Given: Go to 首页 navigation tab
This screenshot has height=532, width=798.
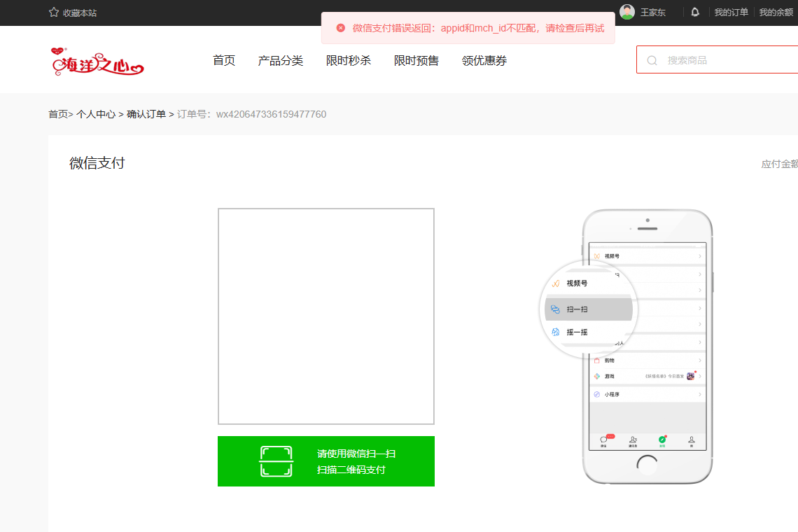Looking at the screenshot, I should click(224, 61).
